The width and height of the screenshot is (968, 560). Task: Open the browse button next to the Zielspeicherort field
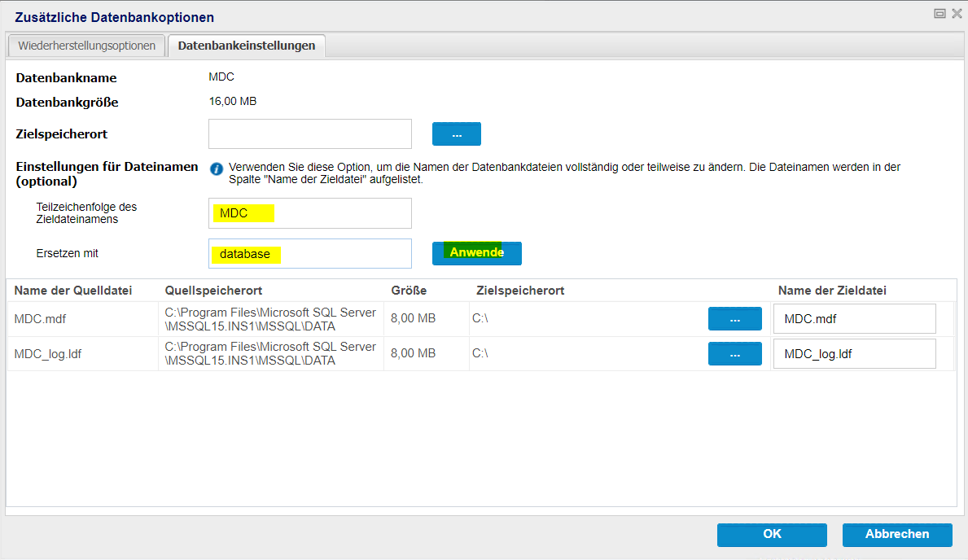click(456, 133)
